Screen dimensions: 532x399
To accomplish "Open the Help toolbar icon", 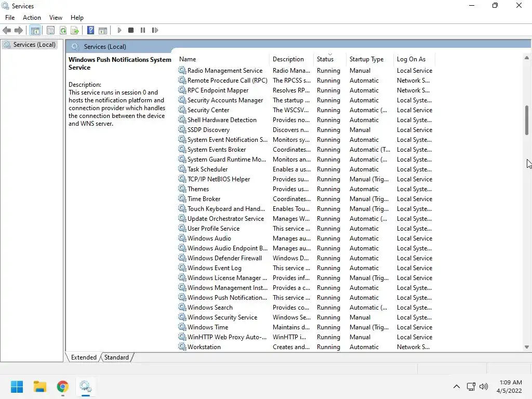I will coord(90,30).
